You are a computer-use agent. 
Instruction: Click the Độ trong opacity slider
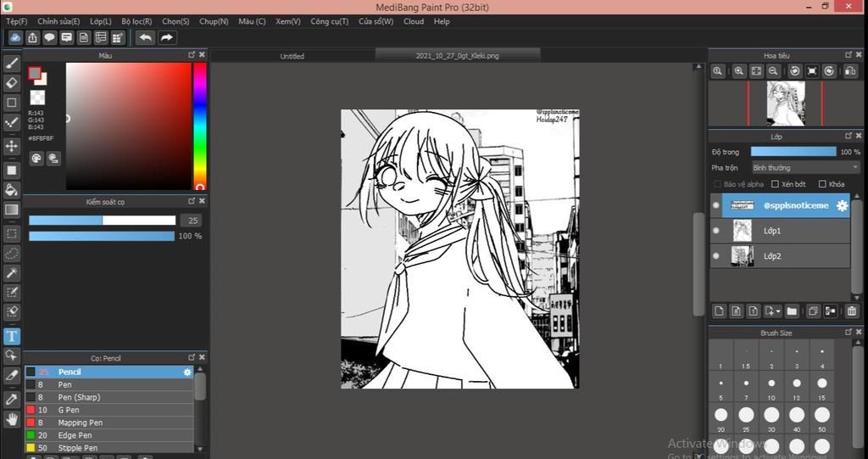[793, 151]
